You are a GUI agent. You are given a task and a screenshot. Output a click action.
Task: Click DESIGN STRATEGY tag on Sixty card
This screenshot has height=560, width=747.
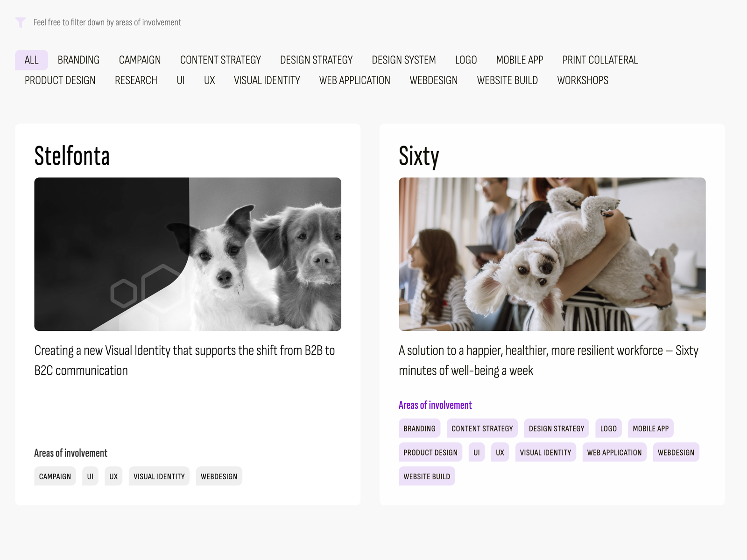557,428
